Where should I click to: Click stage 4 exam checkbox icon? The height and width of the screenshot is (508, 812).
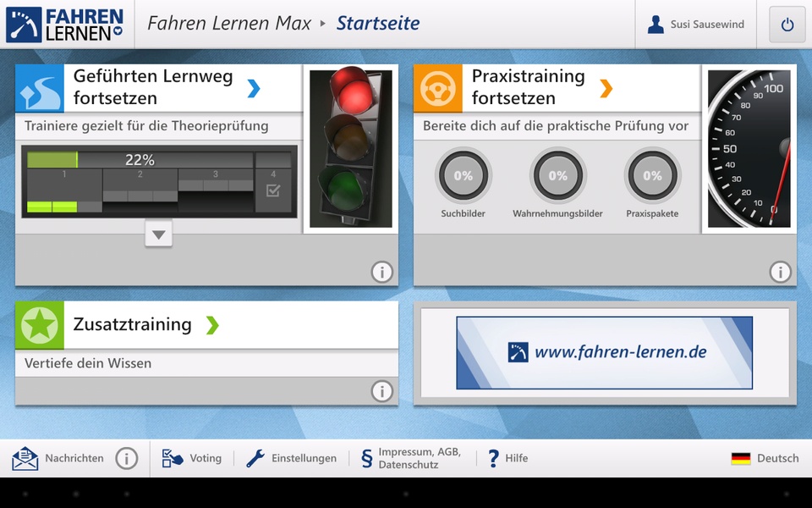pyautogui.click(x=273, y=190)
